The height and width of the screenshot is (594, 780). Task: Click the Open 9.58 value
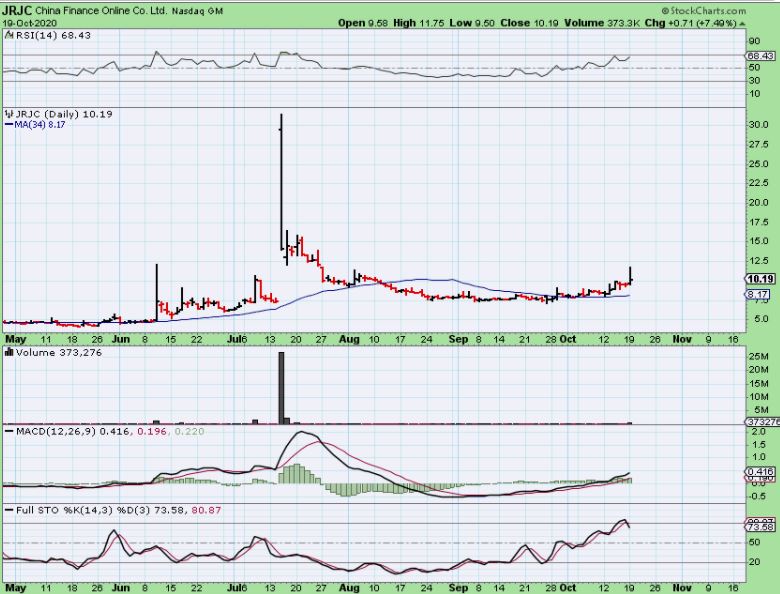pyautogui.click(x=363, y=23)
